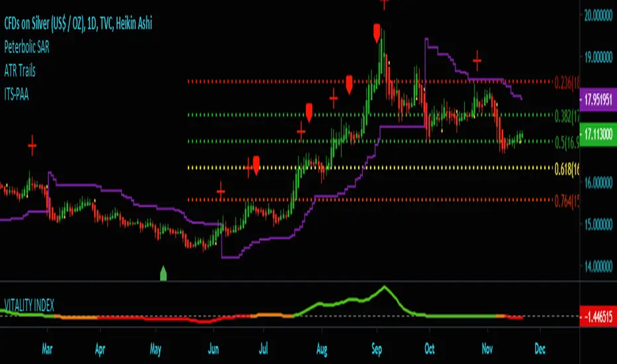Select the red sell marker on the 0.236 line
The height and width of the screenshot is (364, 617).
click(349, 85)
